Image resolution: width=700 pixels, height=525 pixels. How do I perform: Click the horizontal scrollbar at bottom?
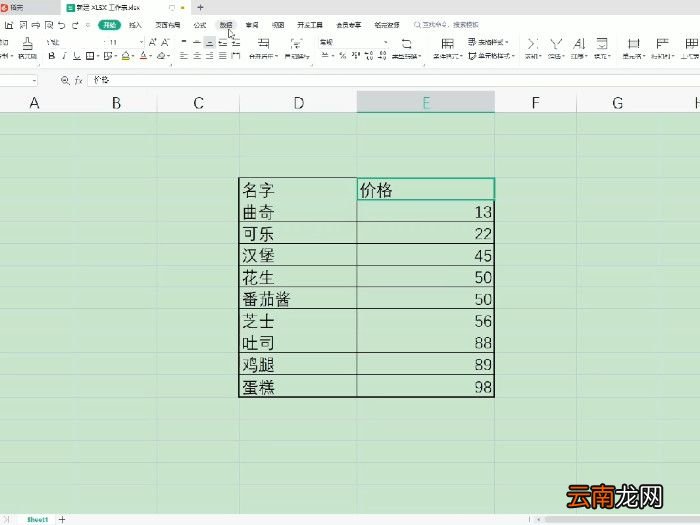[x=621, y=520]
